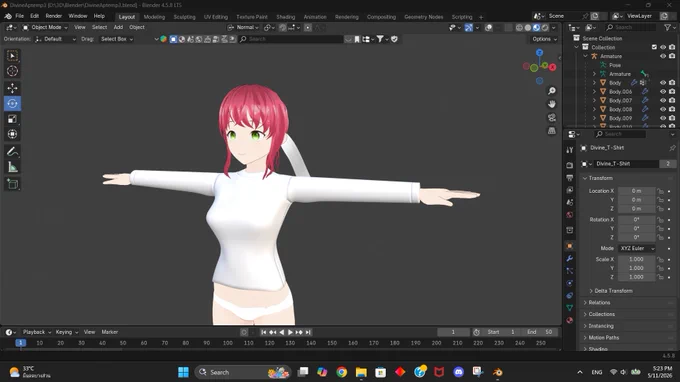
Task: Expand the Relations panel
Action: pos(598,302)
